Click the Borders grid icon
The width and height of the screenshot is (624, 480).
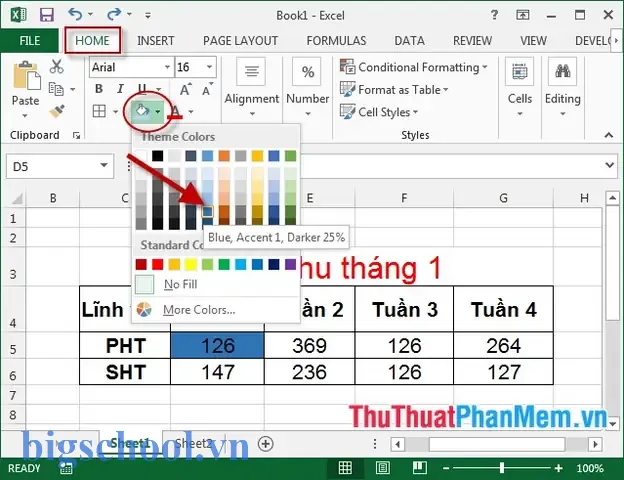pyautogui.click(x=99, y=111)
